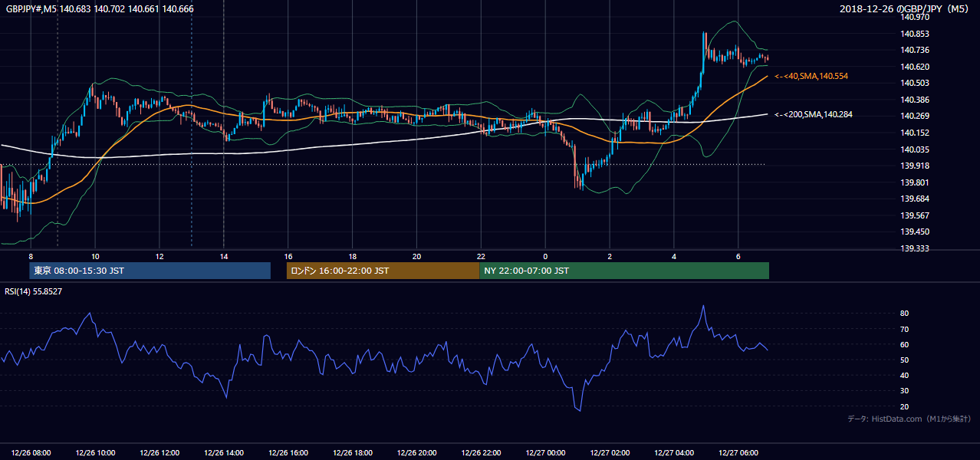Click RSI scale value 20

[x=905, y=407]
